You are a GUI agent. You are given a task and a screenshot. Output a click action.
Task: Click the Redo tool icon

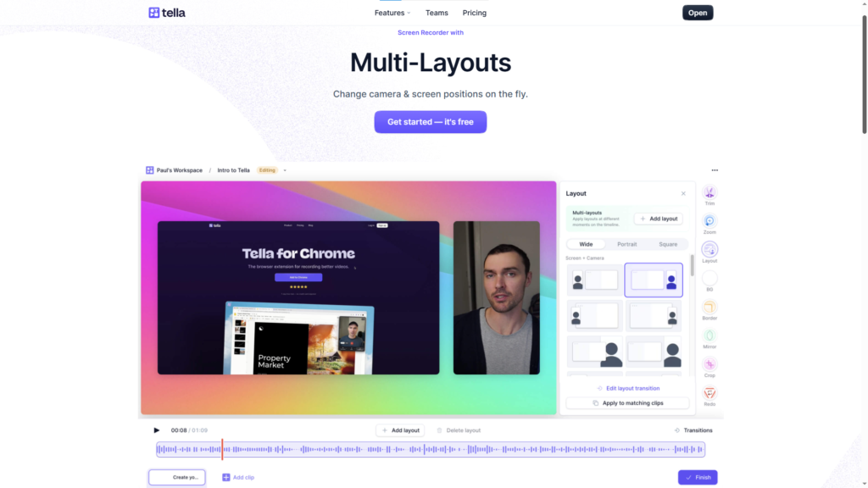pos(709,393)
